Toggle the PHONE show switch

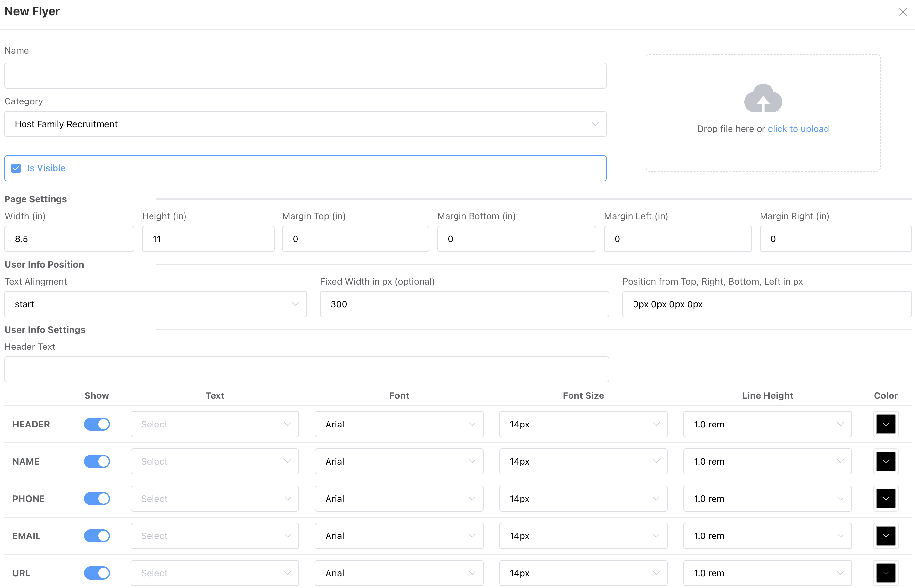[x=97, y=499]
